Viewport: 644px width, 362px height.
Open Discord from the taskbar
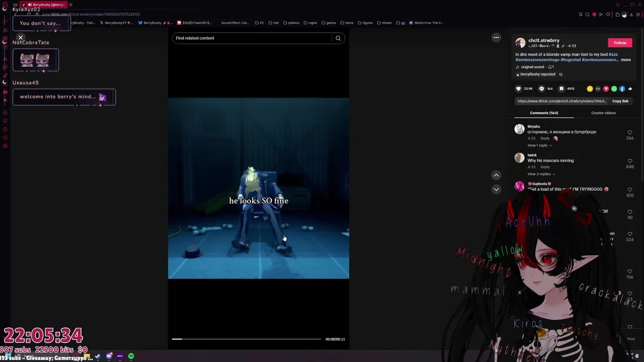click(109, 356)
